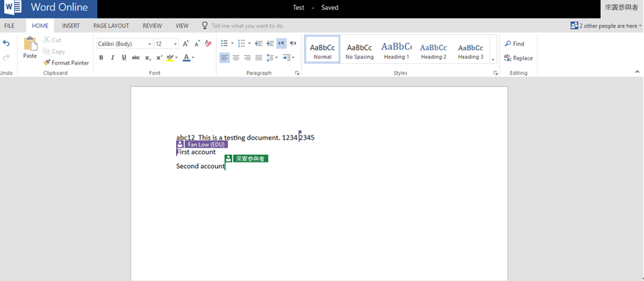Click the Clear Formatting eraser icon

[208, 43]
